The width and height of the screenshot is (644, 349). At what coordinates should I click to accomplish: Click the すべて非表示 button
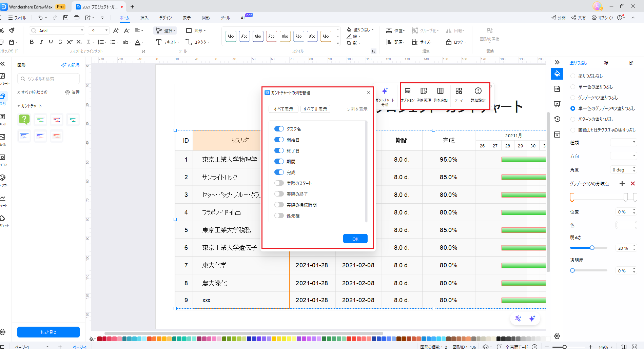315,109
